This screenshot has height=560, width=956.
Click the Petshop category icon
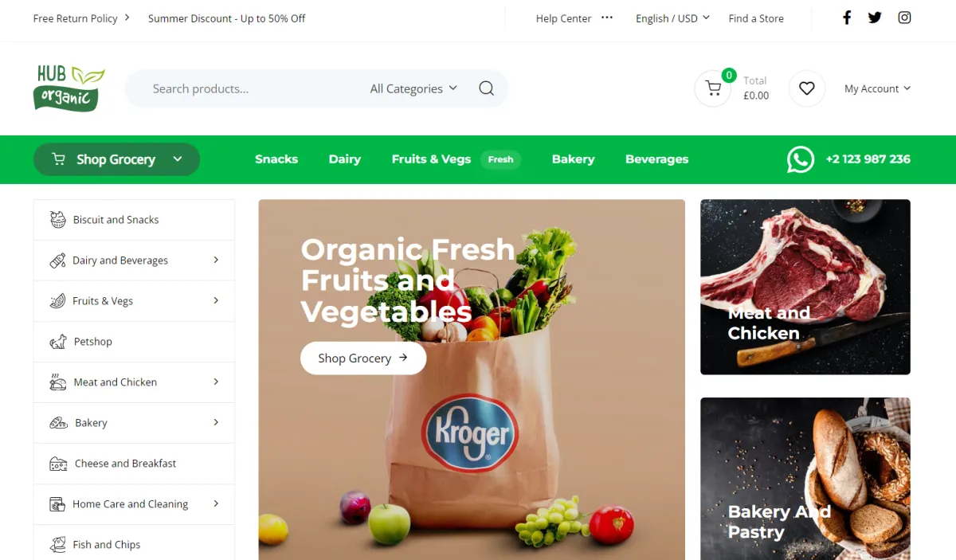(x=58, y=342)
